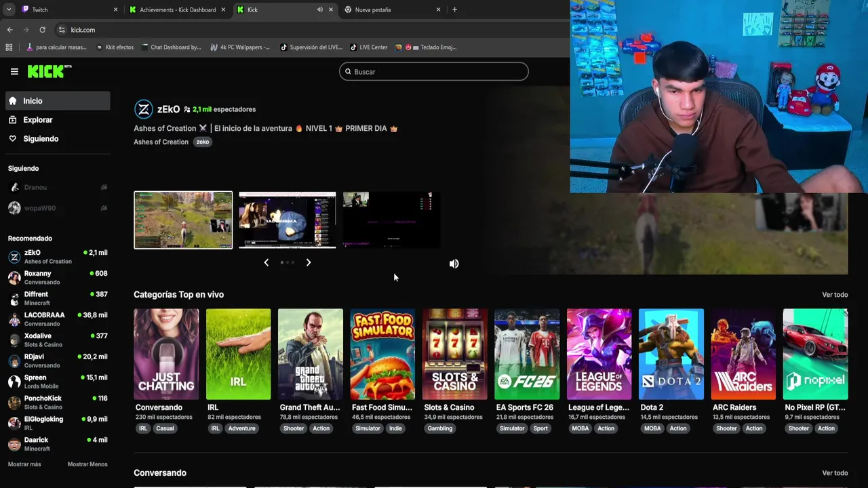Mute audio on the Kick tab
The width and height of the screenshot is (868, 488).
(x=320, y=9)
